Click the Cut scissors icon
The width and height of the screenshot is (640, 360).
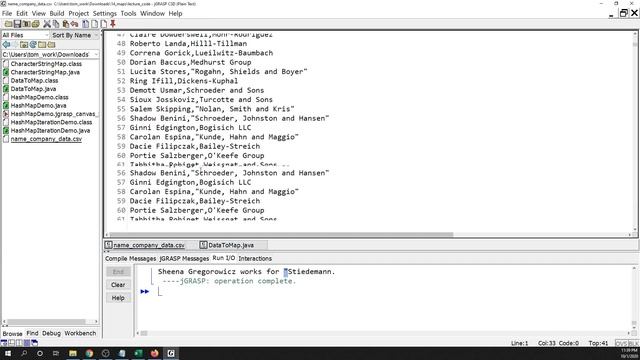pyautogui.click(x=47, y=24)
